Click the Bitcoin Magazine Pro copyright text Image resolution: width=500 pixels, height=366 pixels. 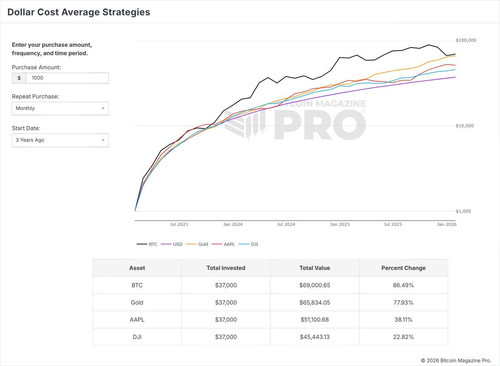tap(456, 360)
